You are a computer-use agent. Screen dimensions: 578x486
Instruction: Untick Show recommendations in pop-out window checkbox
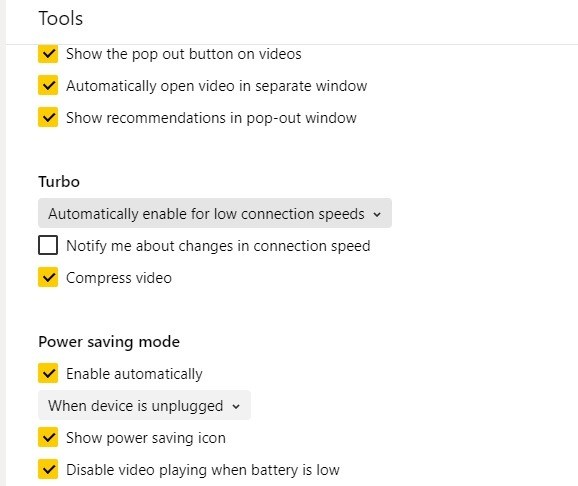(48, 118)
